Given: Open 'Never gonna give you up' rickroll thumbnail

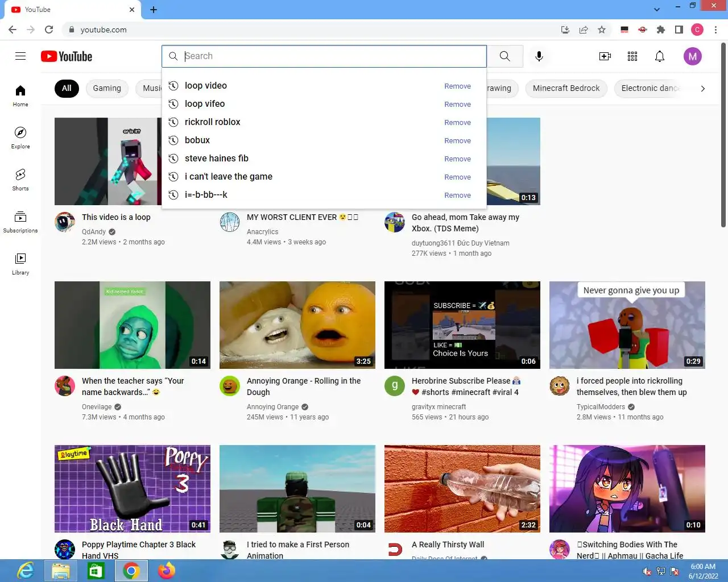Looking at the screenshot, I should 627,325.
